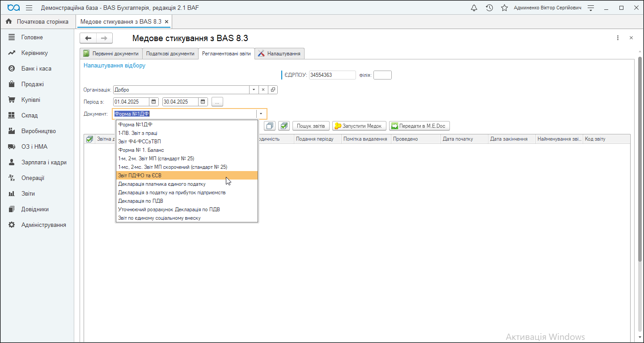This screenshot has height=343, width=644.
Task: Open the form's three-dot more menu
Action: [x=618, y=38]
